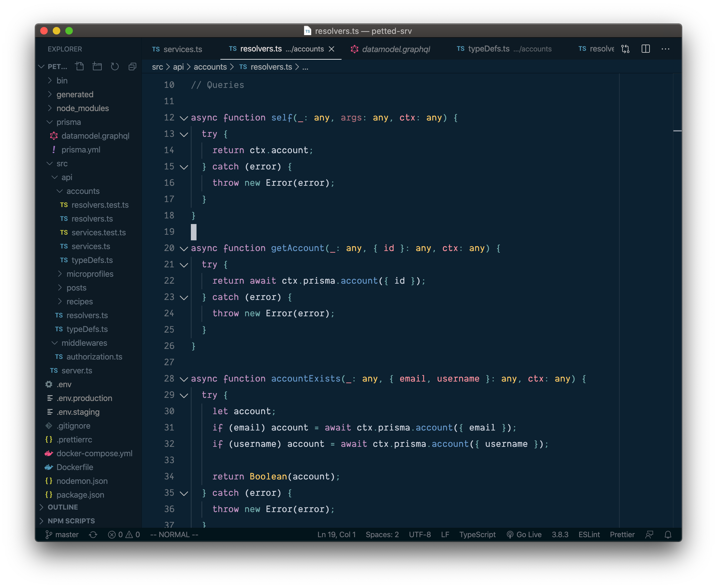The image size is (717, 588).
Task: Open the feedback icon in status bar
Action: [649, 534]
